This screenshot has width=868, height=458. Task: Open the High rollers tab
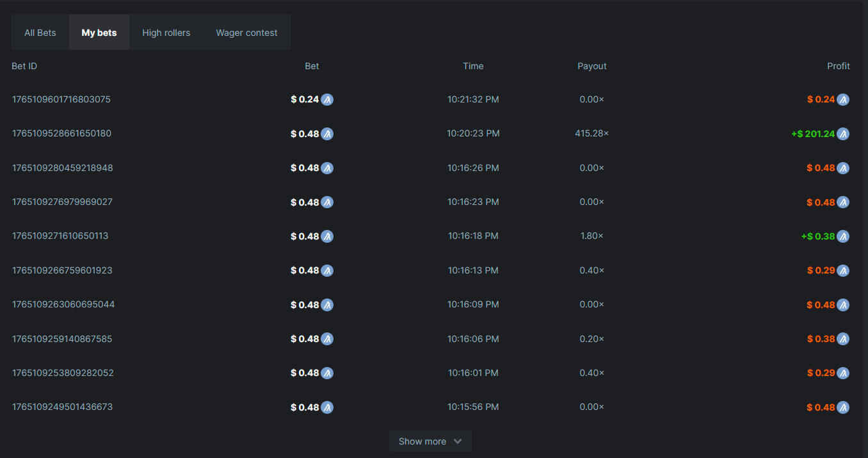point(166,32)
